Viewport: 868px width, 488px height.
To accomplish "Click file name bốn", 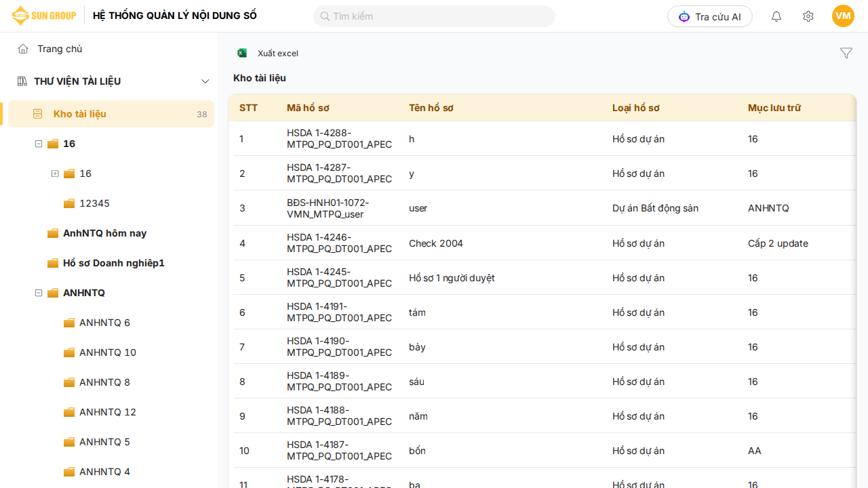I will coord(417,451).
